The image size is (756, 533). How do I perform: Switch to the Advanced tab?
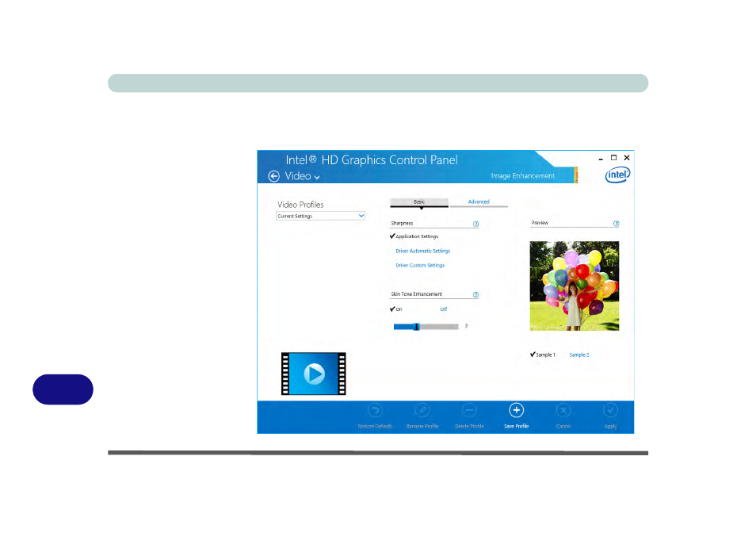[479, 202]
